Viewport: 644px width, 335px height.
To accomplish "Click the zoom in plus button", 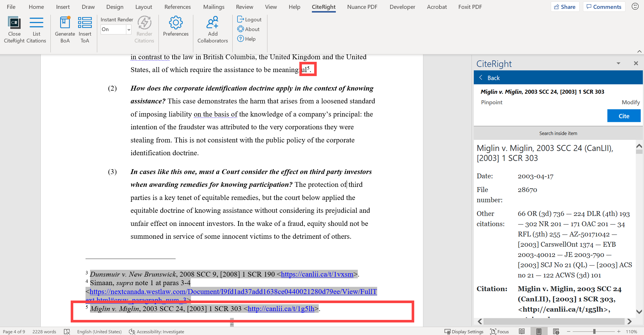I will tap(619, 332).
